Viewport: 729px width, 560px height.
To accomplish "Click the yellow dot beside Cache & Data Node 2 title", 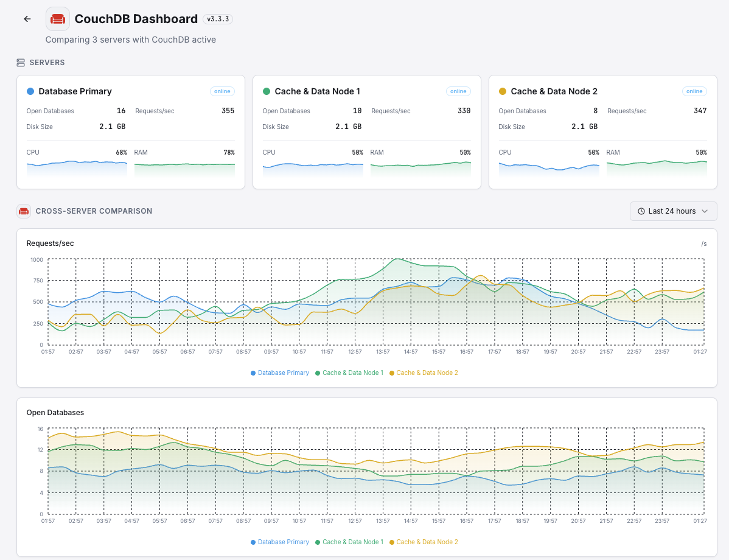I will 503,91.
